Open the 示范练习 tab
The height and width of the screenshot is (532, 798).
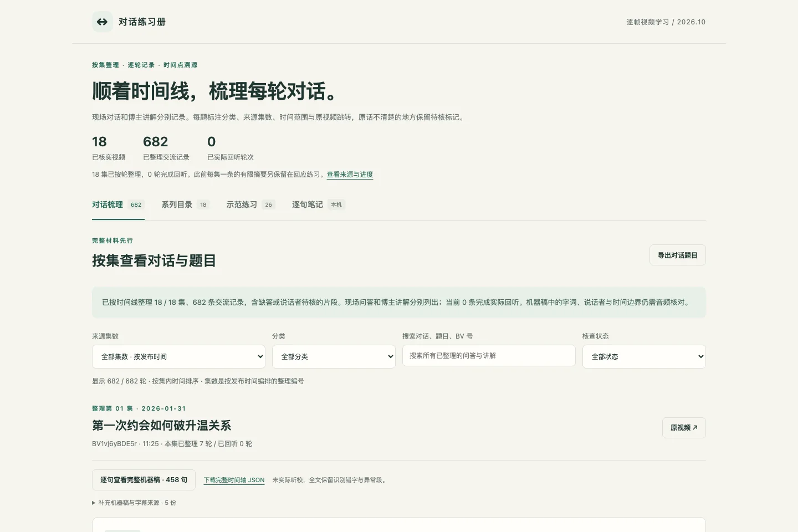250,204
